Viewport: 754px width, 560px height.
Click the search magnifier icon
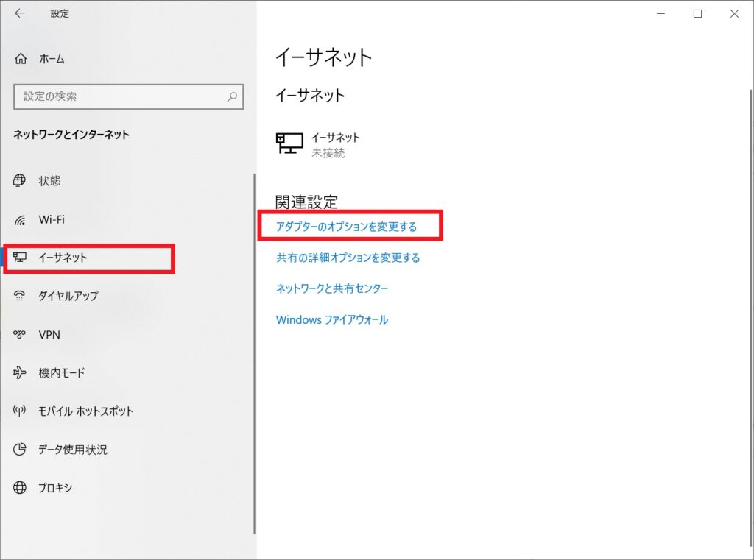tap(232, 96)
